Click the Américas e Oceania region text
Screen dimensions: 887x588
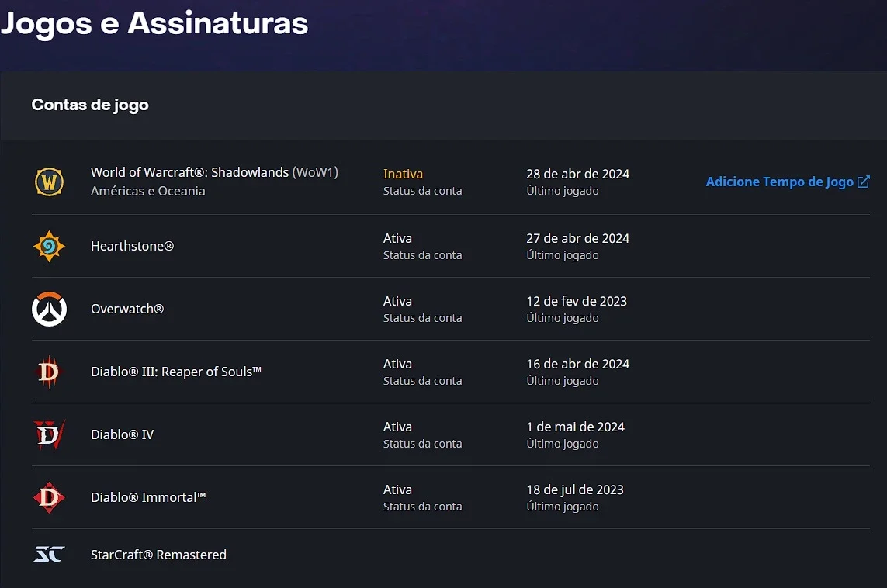[x=147, y=191]
